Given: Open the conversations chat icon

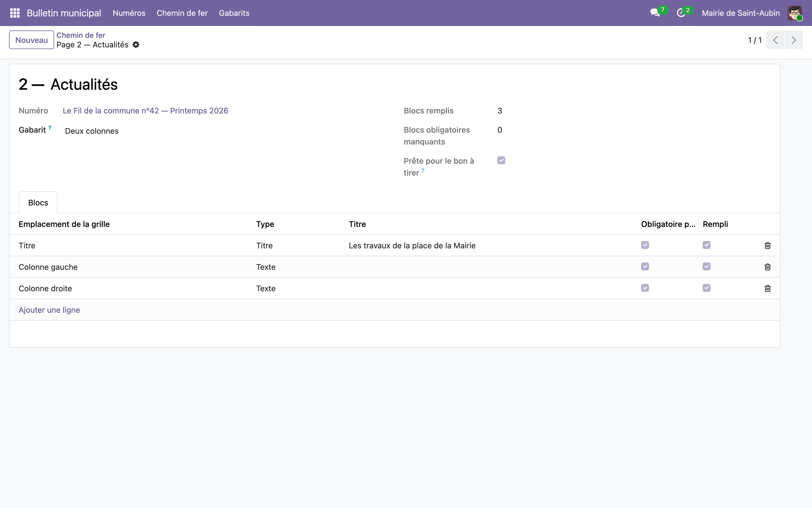Looking at the screenshot, I should coord(655,13).
